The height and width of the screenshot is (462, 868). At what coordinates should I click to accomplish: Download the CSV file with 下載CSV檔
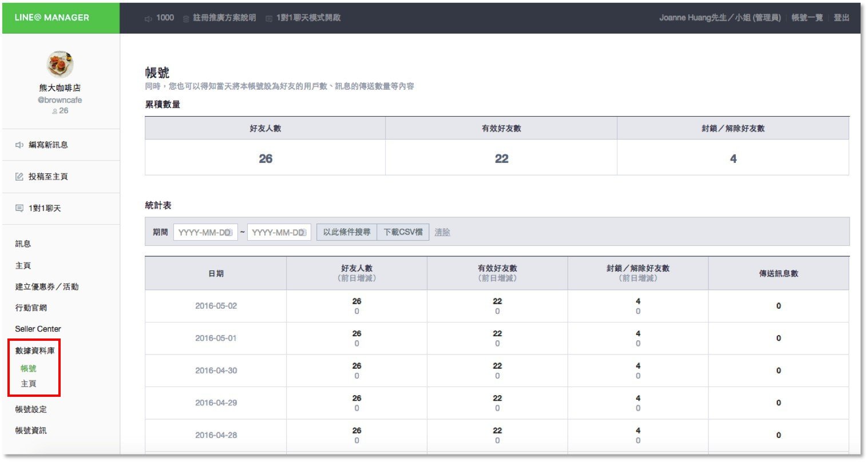[x=403, y=232]
